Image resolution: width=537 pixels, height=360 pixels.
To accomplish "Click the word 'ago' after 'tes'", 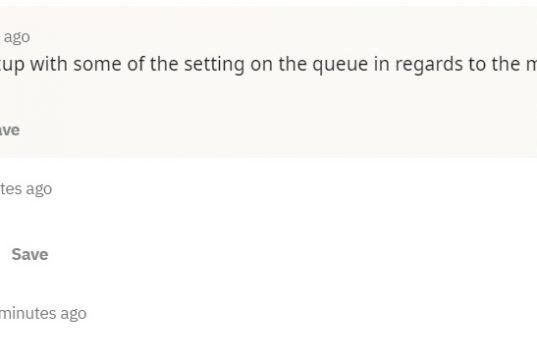I will coord(39,189).
